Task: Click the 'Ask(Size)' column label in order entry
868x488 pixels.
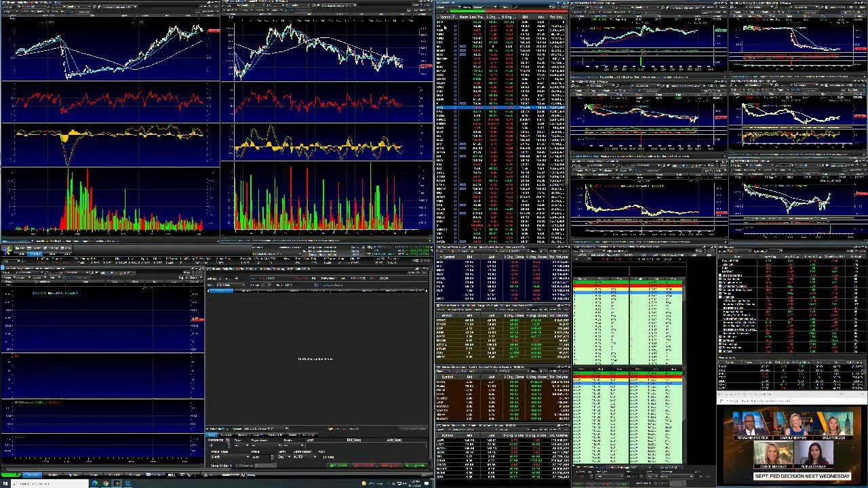Action: (394, 440)
